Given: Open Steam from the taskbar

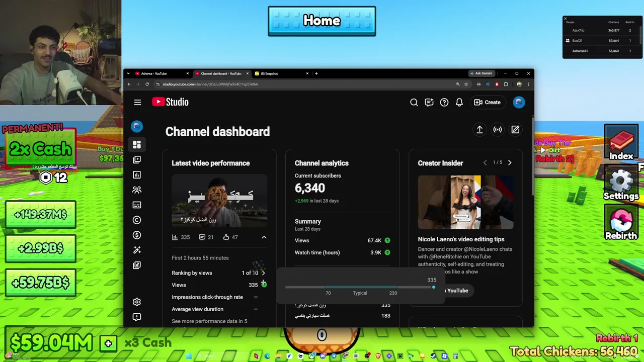Looking at the screenshot, I should (433, 356).
